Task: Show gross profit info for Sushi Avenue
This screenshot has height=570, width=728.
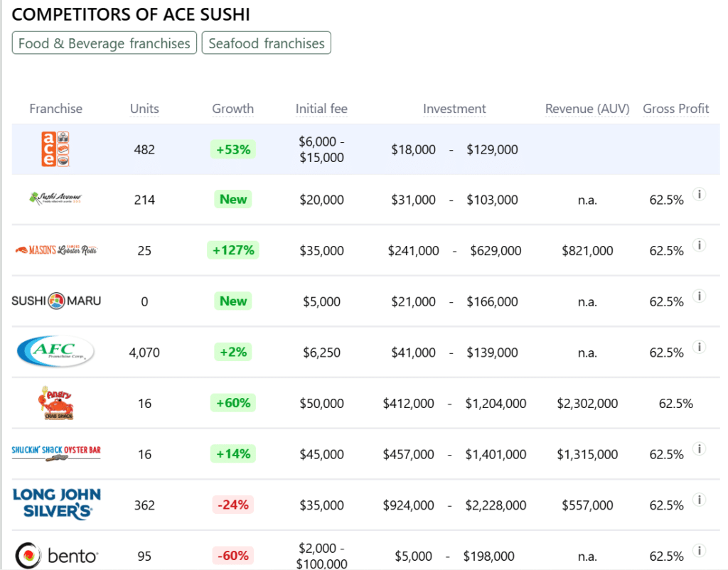Action: (x=700, y=194)
